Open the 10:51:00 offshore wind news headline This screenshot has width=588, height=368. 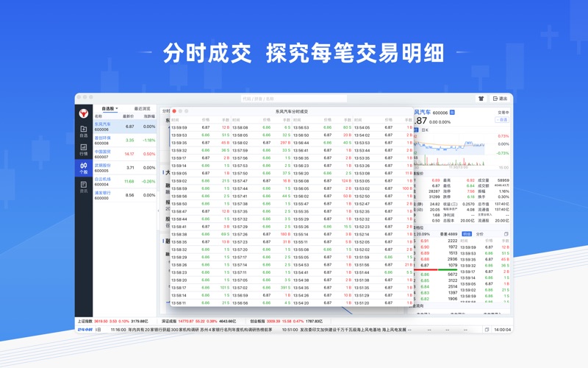pyautogui.click(x=344, y=330)
